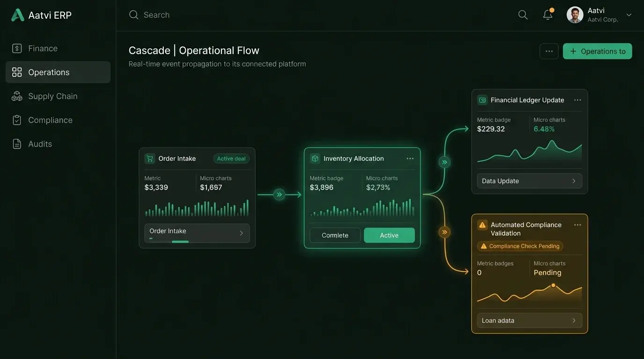Open Inventory Allocation card three-dots menu

point(410,158)
